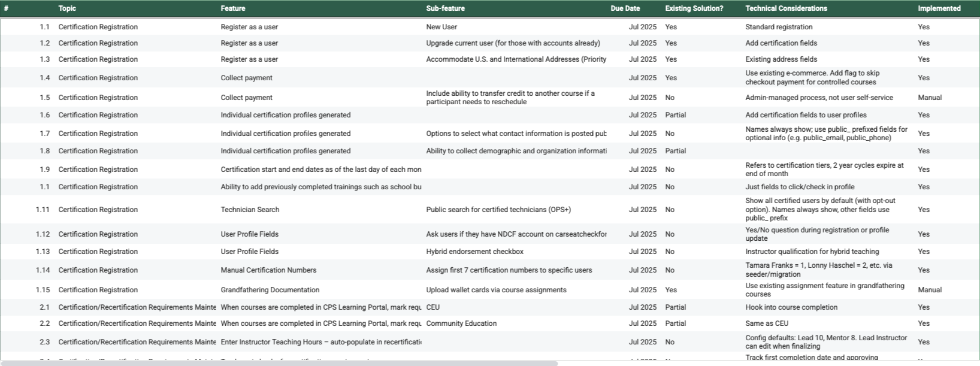Click 'No' existing solution in row 2.3
The height and width of the screenshot is (366, 980).
670,342
